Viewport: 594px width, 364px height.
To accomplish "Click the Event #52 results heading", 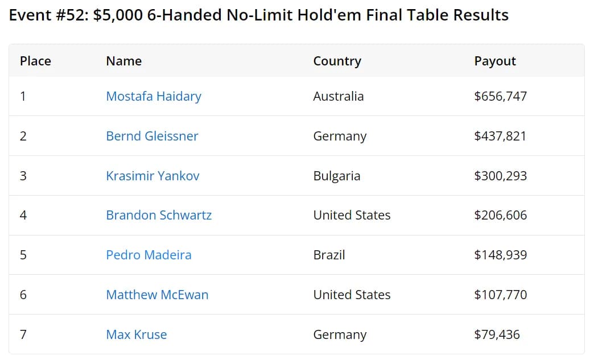I will coord(259,15).
